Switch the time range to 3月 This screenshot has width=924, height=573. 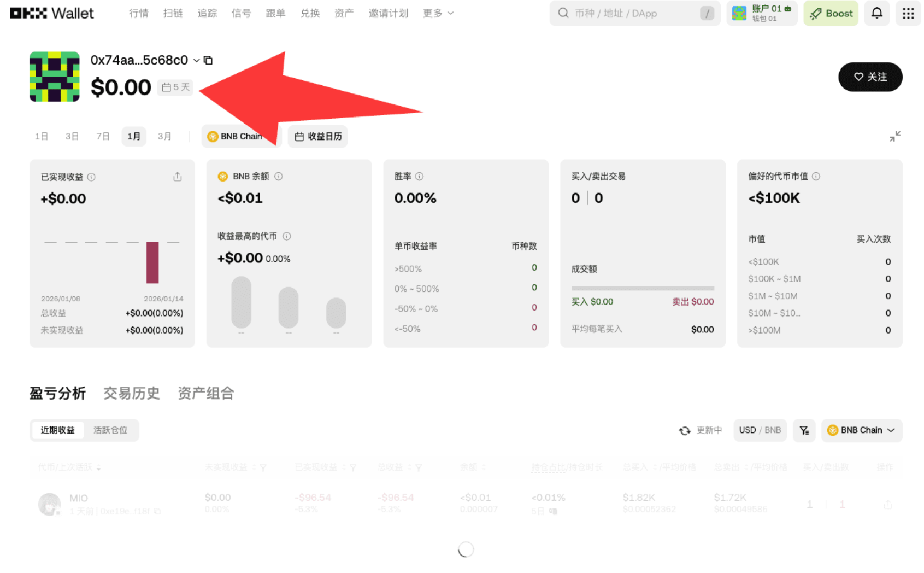pos(164,136)
